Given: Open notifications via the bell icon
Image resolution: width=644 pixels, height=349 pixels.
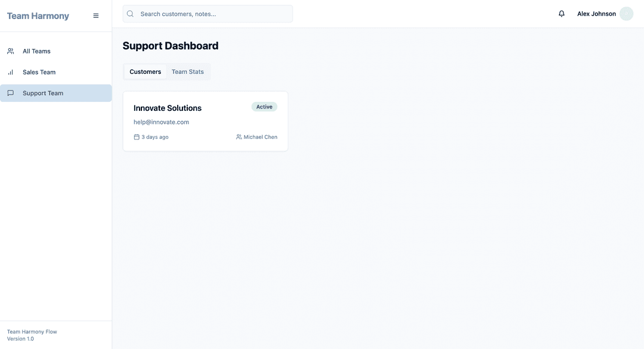Looking at the screenshot, I should (561, 14).
